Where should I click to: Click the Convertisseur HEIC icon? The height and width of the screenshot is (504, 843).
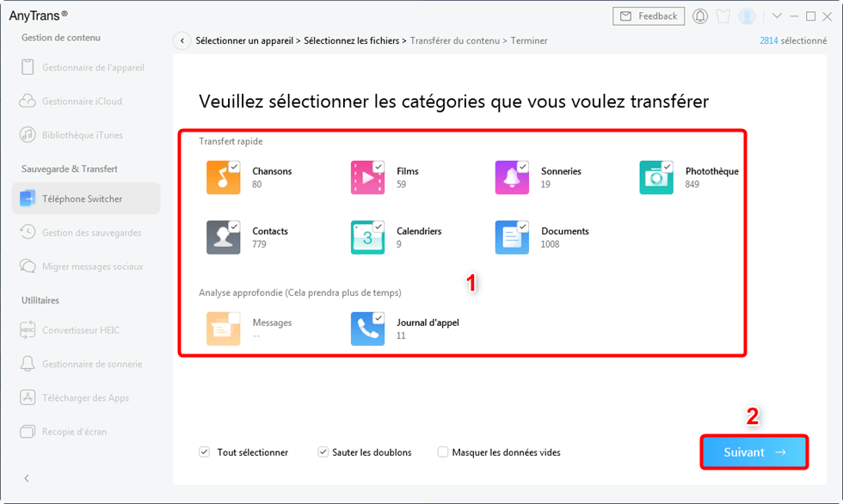(x=28, y=330)
